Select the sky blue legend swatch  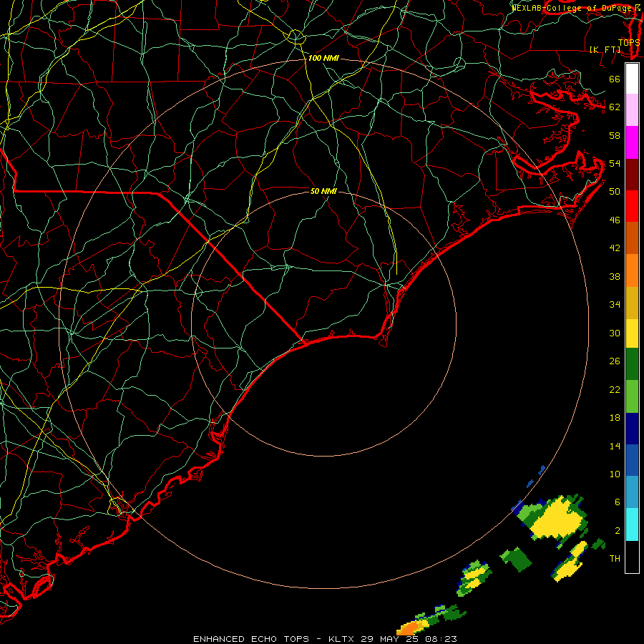(x=632, y=492)
